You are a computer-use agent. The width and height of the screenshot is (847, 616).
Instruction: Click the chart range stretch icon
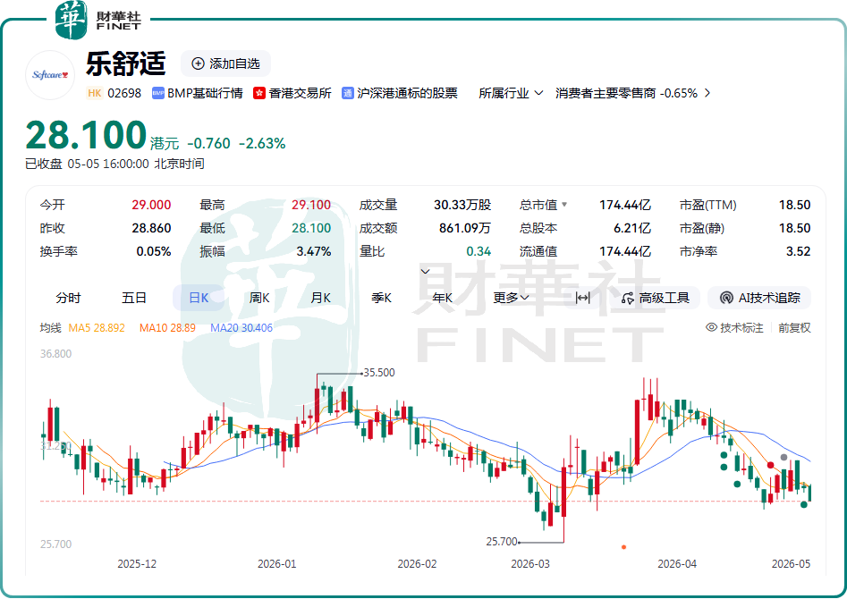583,298
